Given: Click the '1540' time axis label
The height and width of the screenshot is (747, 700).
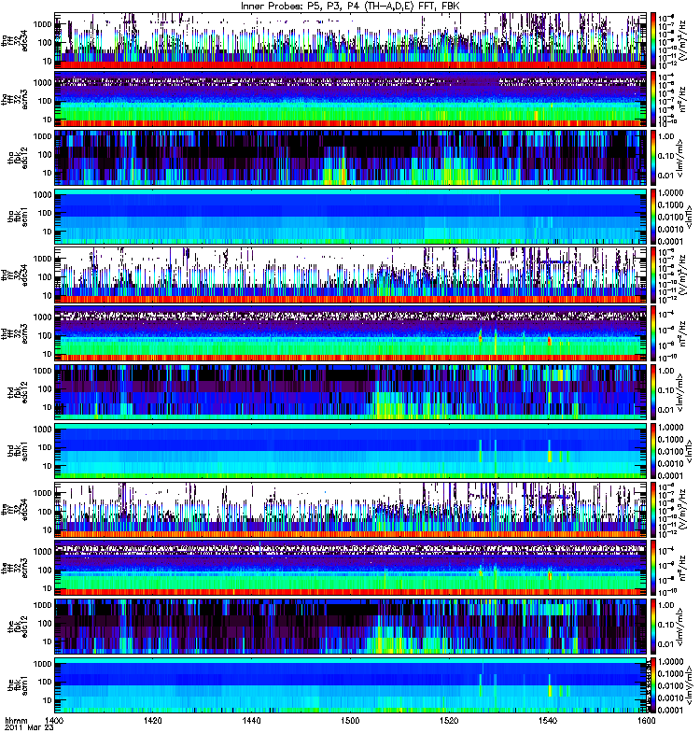Looking at the screenshot, I should tap(548, 721).
